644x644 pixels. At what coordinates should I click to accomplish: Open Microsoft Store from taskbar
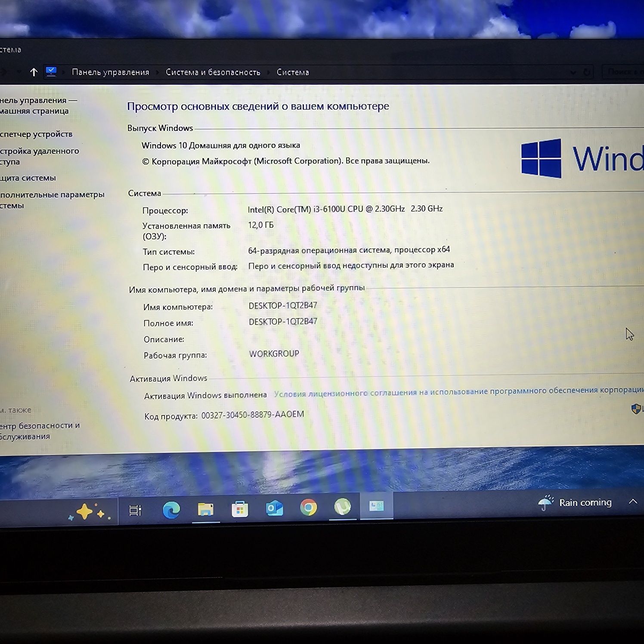click(240, 509)
